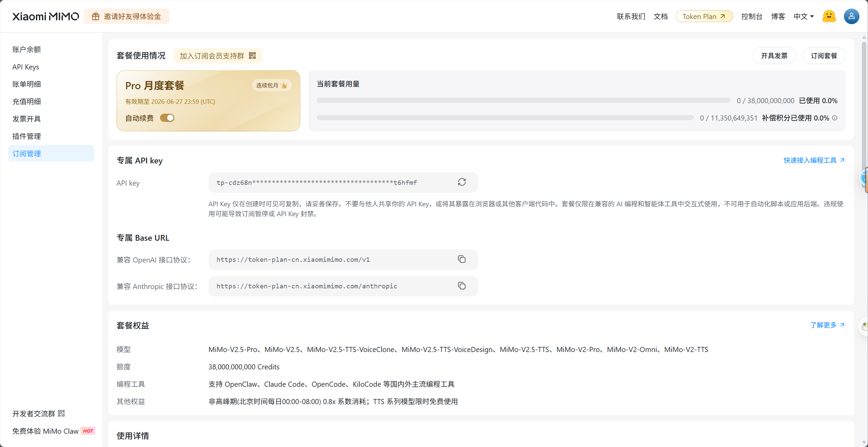Select 订阅管理 in the sidebar
The width and height of the screenshot is (868, 447).
(x=51, y=154)
